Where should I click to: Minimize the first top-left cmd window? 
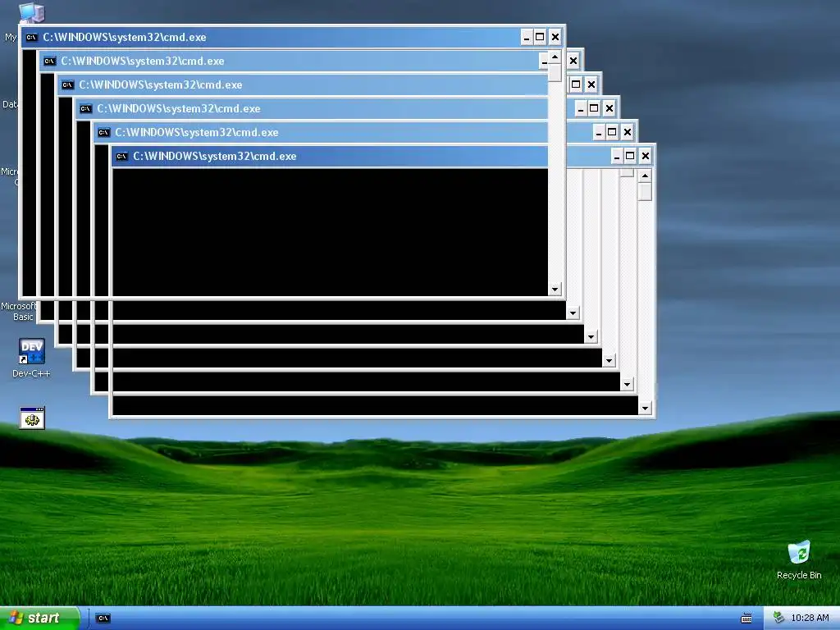pos(527,37)
